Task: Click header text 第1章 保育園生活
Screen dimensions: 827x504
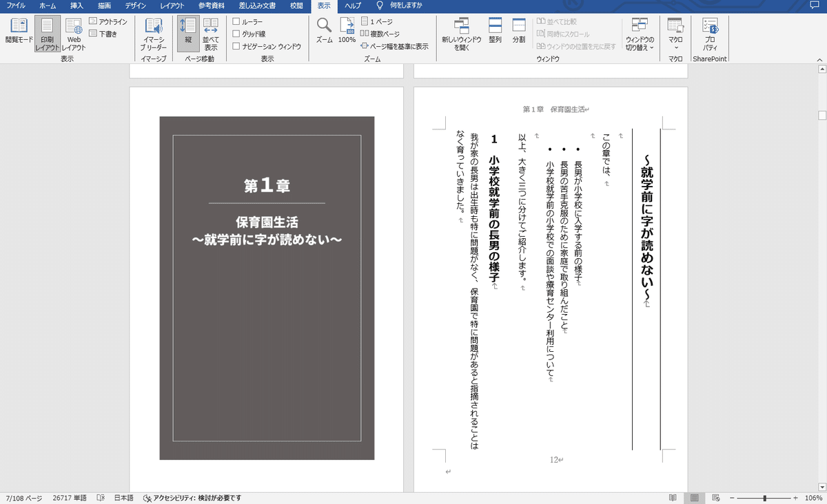Action: (x=555, y=109)
